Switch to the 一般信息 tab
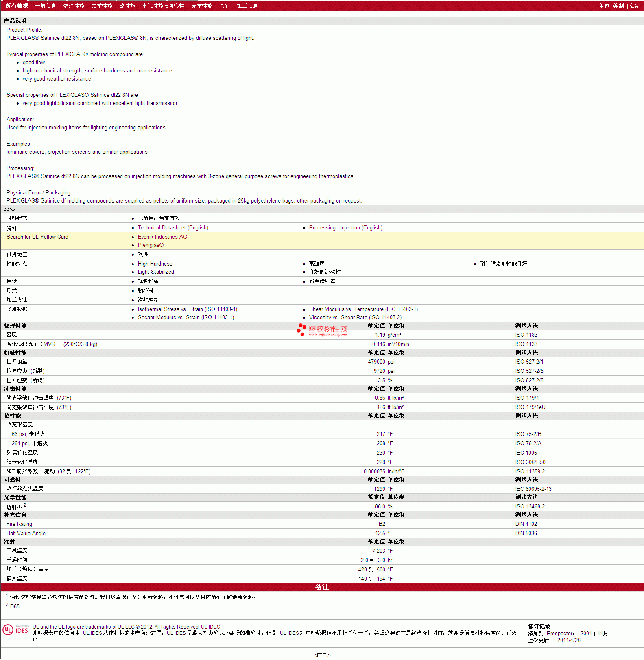Viewport: 644px width, 660px height. [46, 6]
